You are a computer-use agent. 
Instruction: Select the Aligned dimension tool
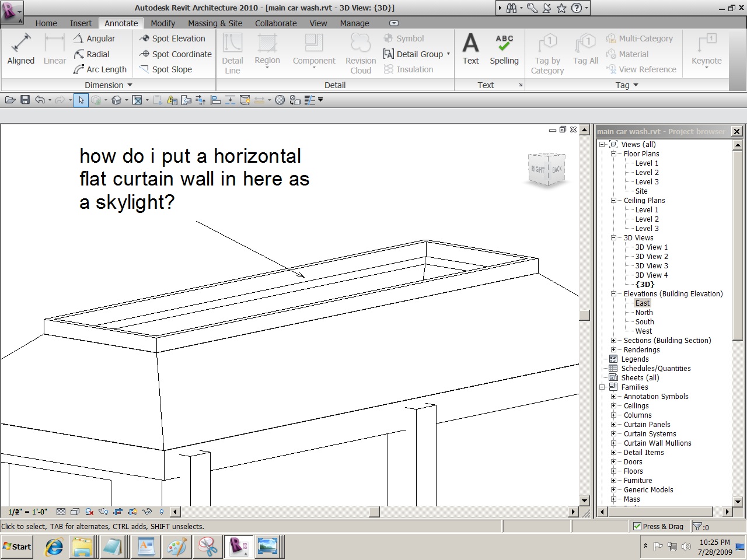click(21, 50)
